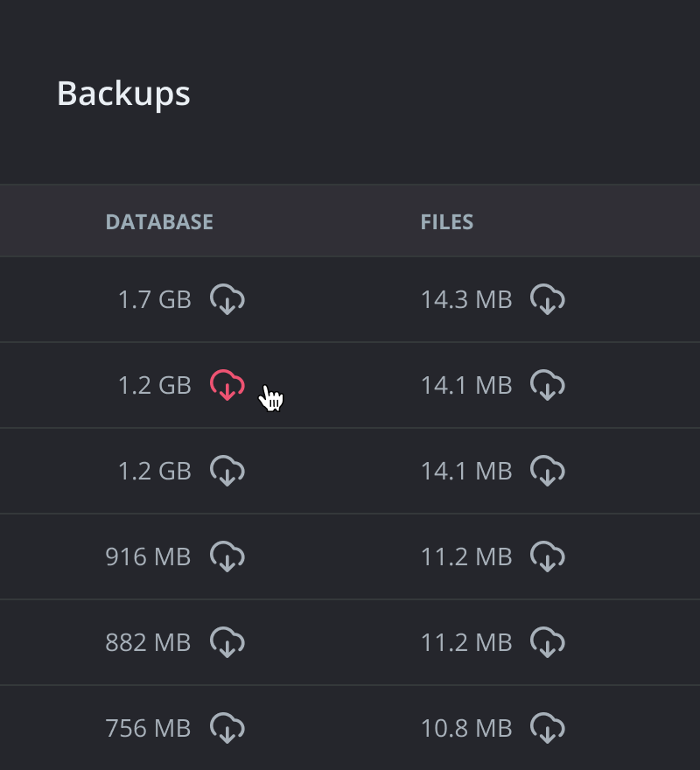
Task: Click the DATABASE column header
Action: tap(159, 221)
